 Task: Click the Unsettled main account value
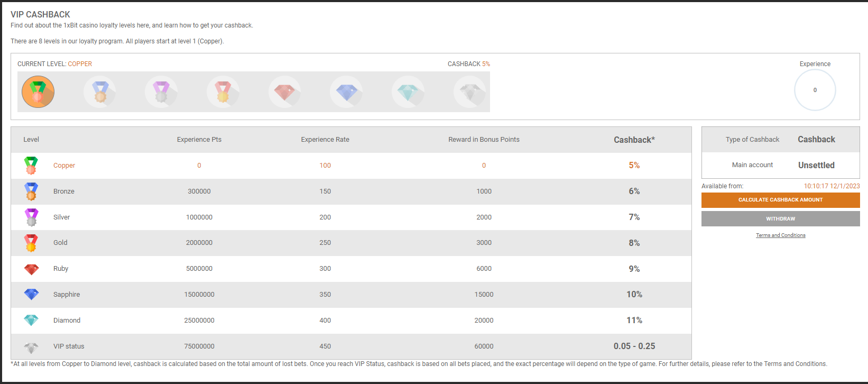click(x=816, y=166)
